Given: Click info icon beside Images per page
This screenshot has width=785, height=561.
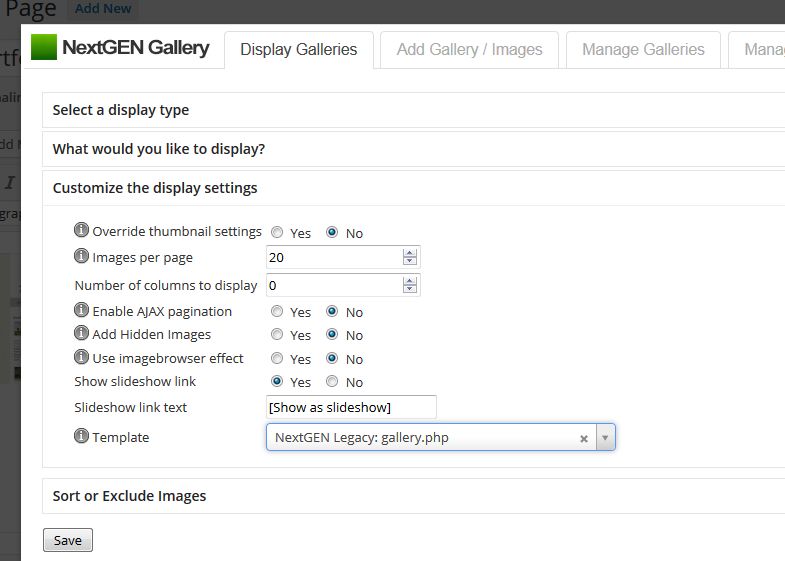Looking at the screenshot, I should [81, 256].
